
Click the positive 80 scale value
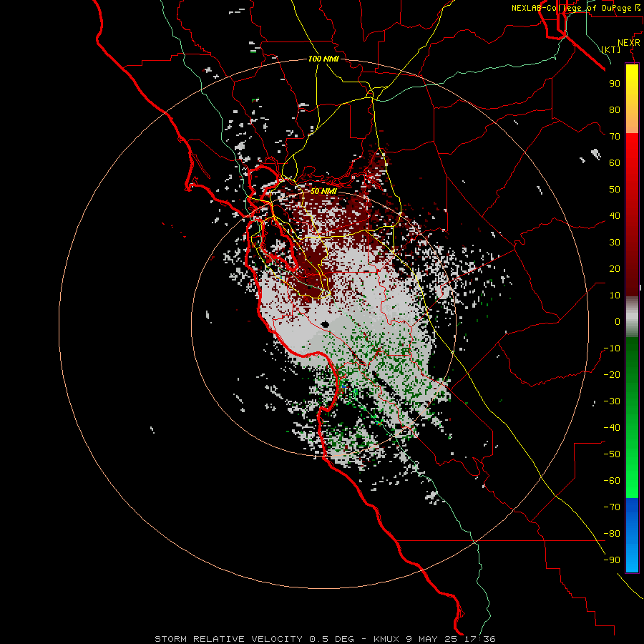[x=615, y=109]
